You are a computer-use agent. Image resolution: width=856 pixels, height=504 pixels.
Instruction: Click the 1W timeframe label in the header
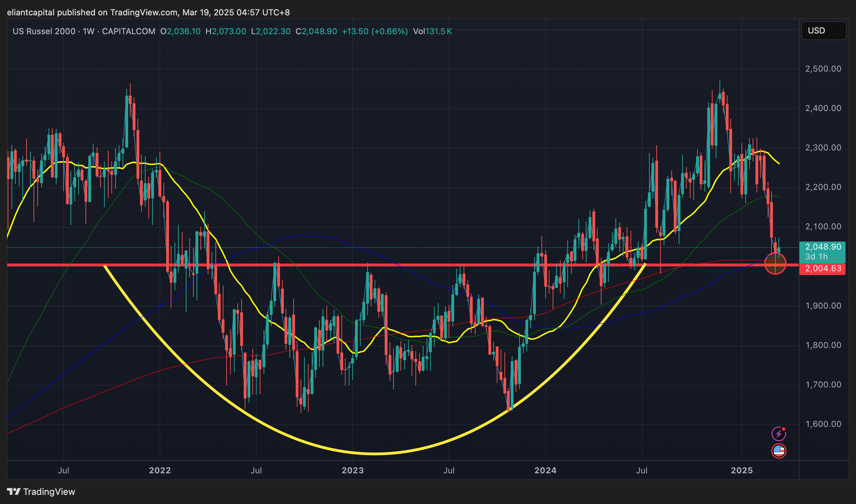click(x=89, y=31)
